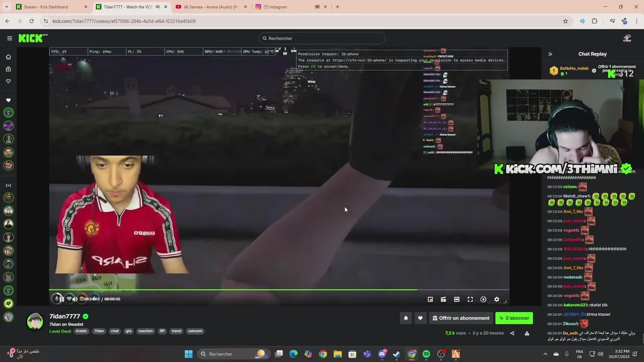Select the gta tag
Screen dimensions: 644x362
(x=129, y=331)
